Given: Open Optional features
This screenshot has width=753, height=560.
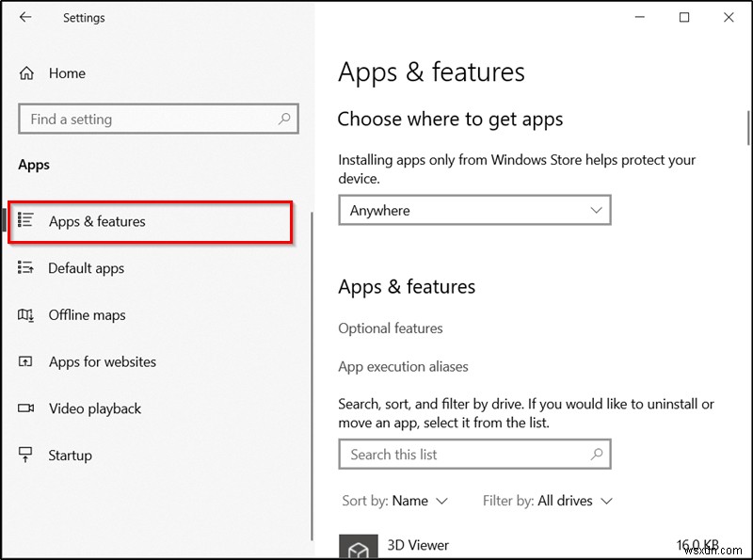Looking at the screenshot, I should [x=390, y=328].
